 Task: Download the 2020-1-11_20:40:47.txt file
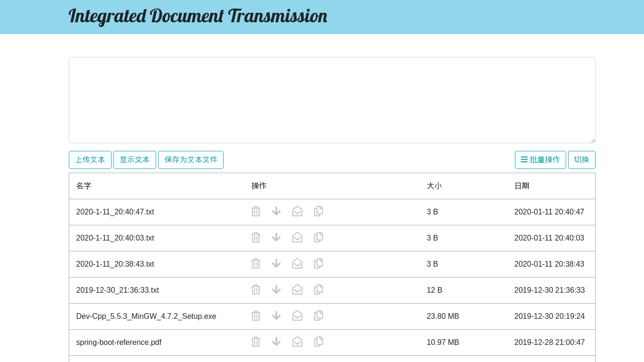(x=276, y=212)
